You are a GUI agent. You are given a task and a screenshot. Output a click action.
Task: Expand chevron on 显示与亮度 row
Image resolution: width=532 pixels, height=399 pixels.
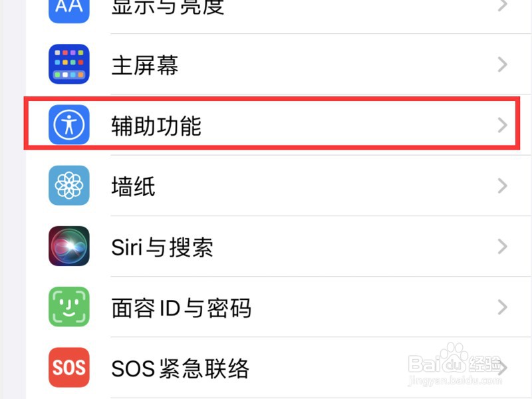tap(503, 5)
